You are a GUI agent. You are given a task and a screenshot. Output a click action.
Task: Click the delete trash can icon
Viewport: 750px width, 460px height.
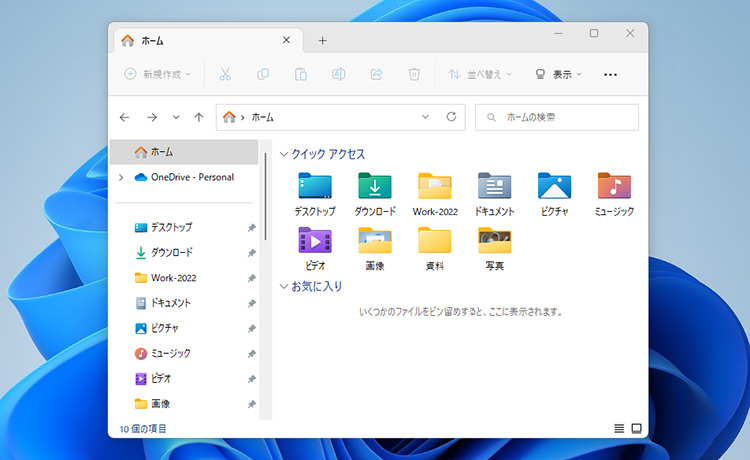[414, 74]
